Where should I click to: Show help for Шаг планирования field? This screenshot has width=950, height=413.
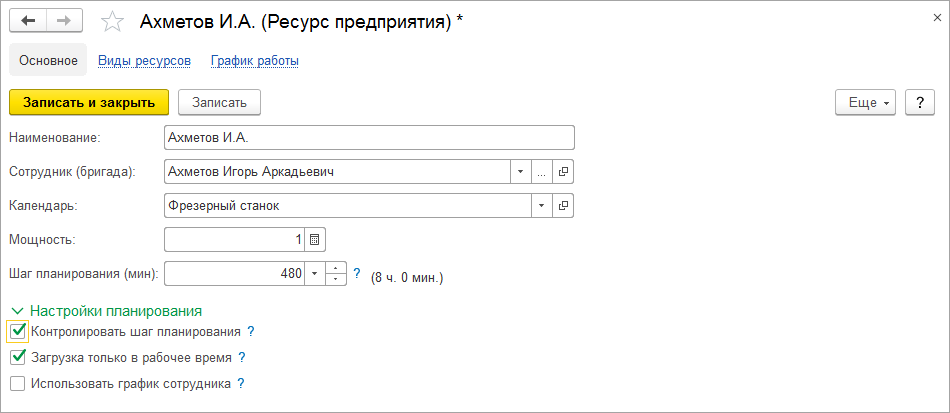[357, 272]
